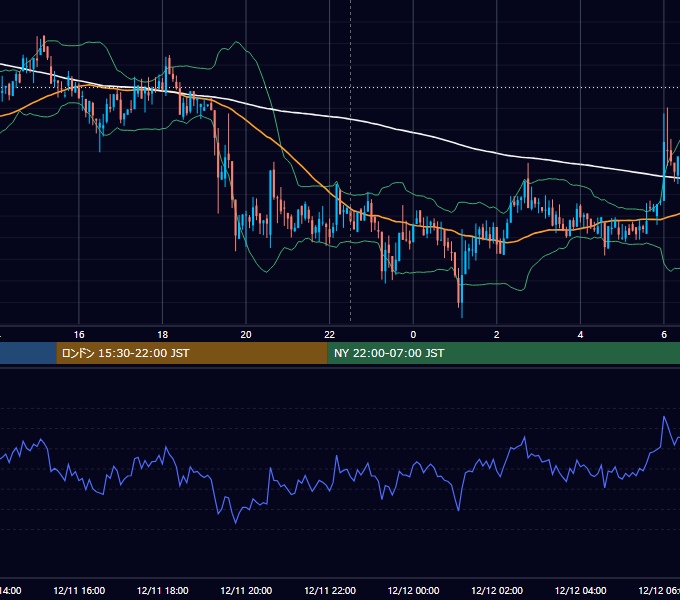The height and width of the screenshot is (600, 680).
Task: Click the 2 hour label on price chart
Action: 497,335
